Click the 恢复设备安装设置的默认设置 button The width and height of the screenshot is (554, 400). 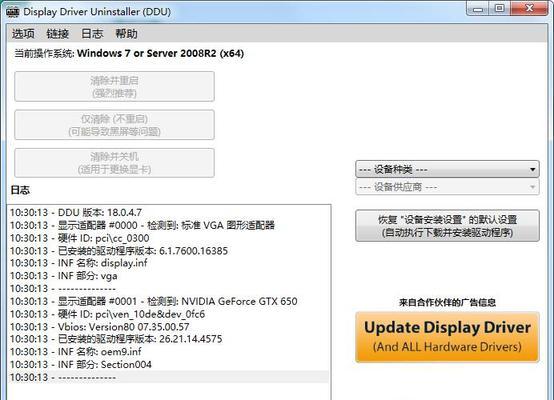tap(447, 226)
